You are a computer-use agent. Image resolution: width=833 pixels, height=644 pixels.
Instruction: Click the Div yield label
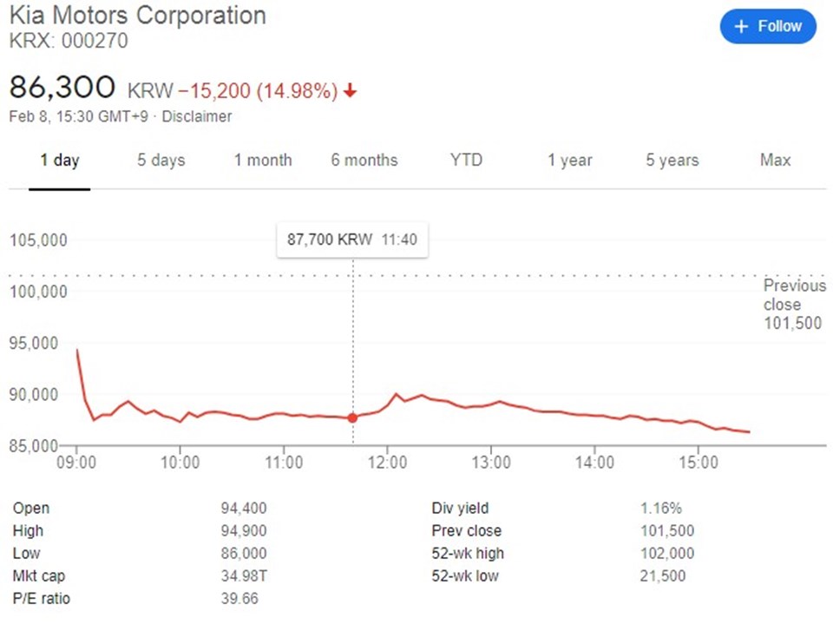[x=460, y=509]
